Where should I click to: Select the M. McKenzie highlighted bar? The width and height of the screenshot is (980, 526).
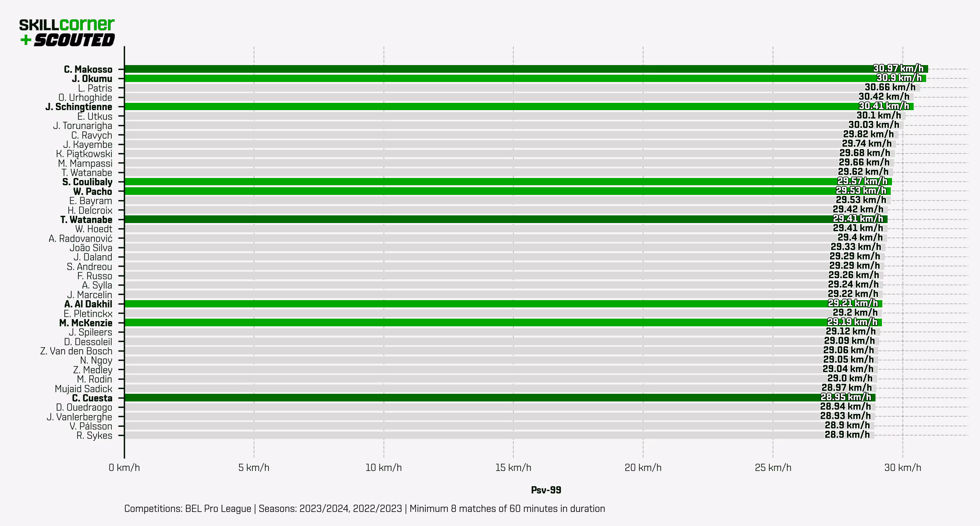(482, 323)
